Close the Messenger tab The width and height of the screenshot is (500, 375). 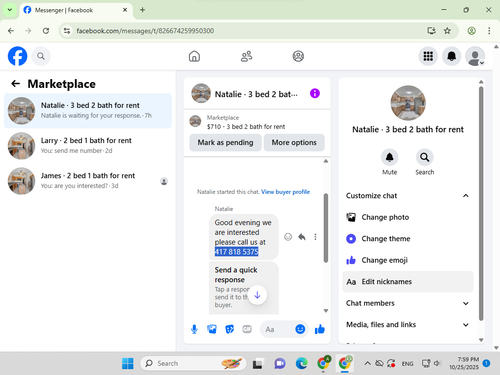point(125,10)
